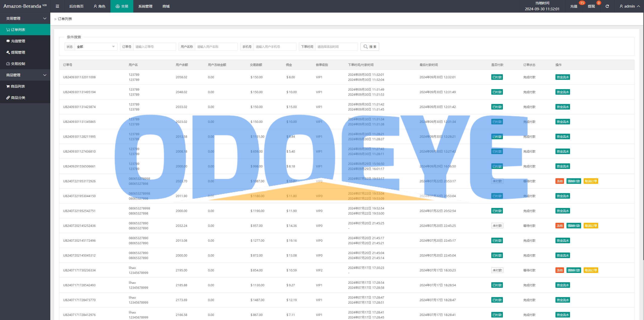The image size is (644, 320).
Task: Click 冻结 for order UB2407221953172926
Action: [559, 181]
